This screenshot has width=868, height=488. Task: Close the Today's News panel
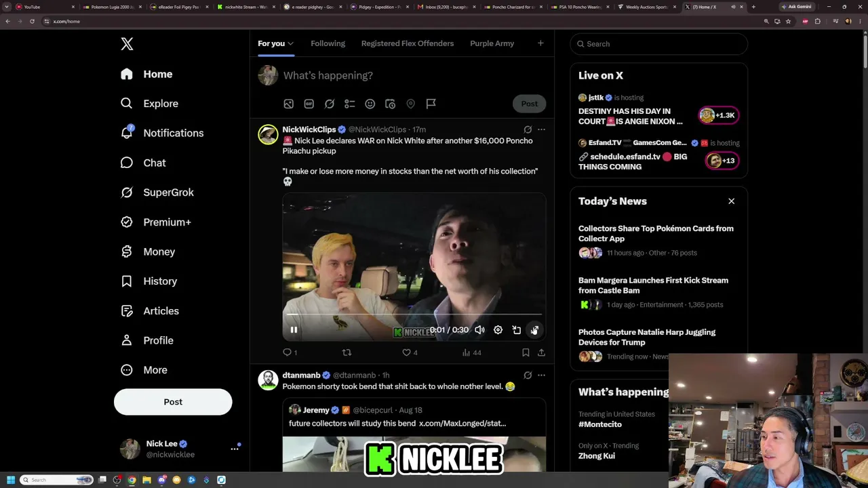(x=731, y=201)
